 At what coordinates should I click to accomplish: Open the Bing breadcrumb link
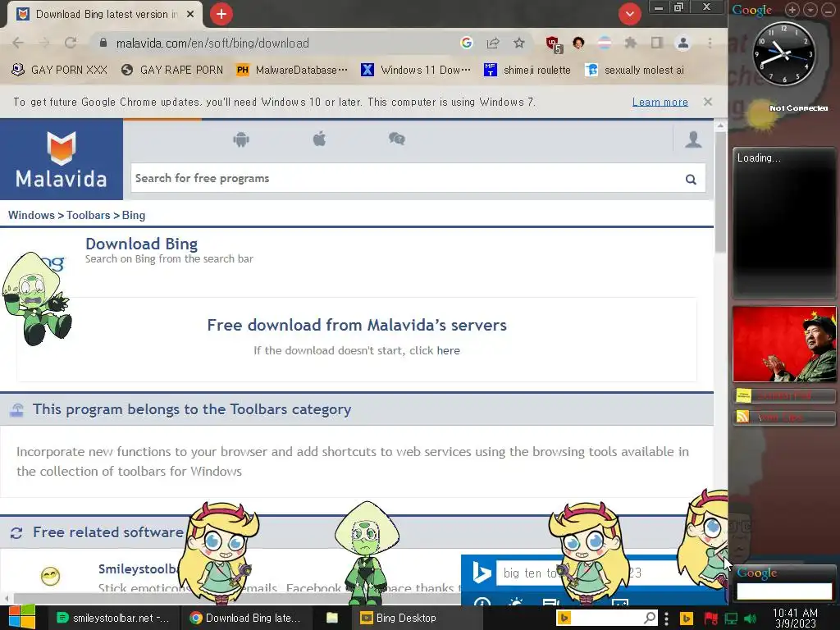(134, 215)
